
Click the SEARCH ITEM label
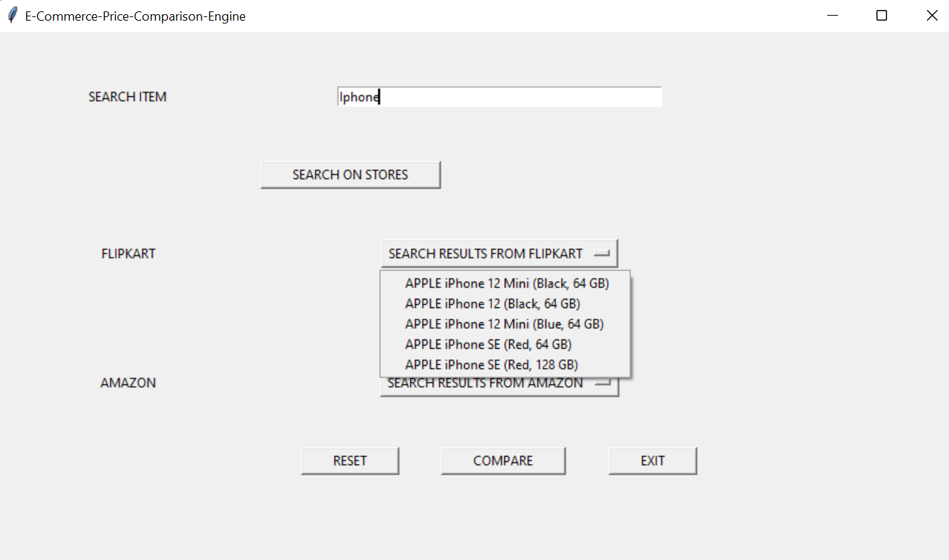coord(127,97)
